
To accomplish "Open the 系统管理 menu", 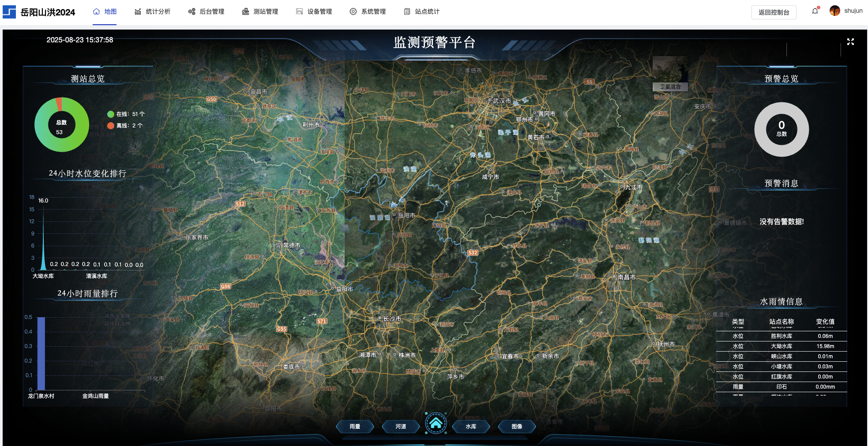I will (x=368, y=11).
